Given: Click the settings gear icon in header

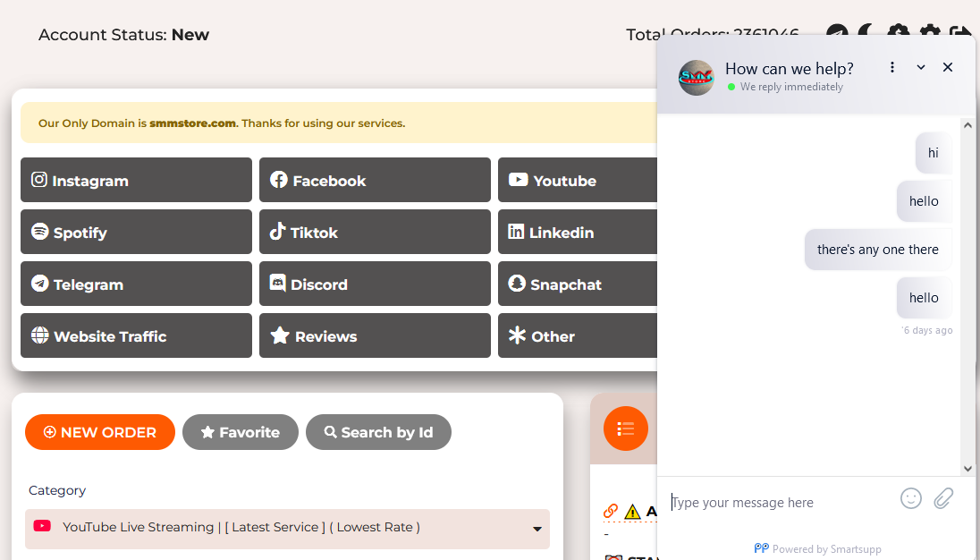Looking at the screenshot, I should tap(930, 30).
